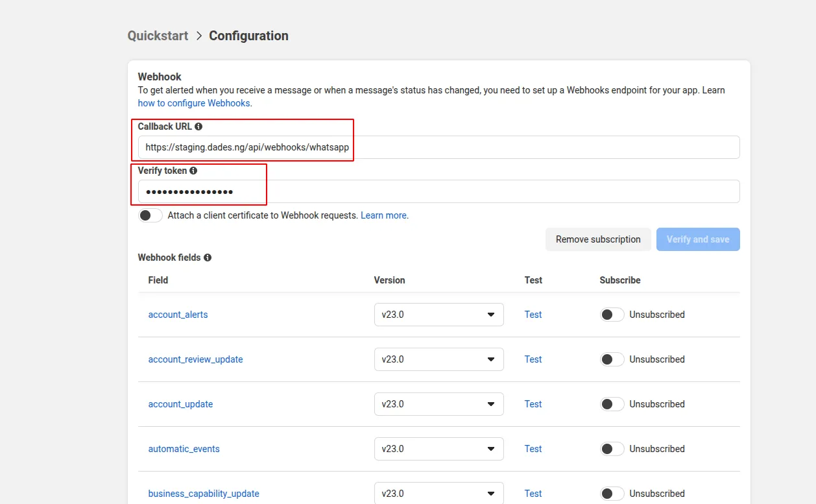The image size is (816, 504).
Task: Open the automatic_events field link
Action: (184, 449)
